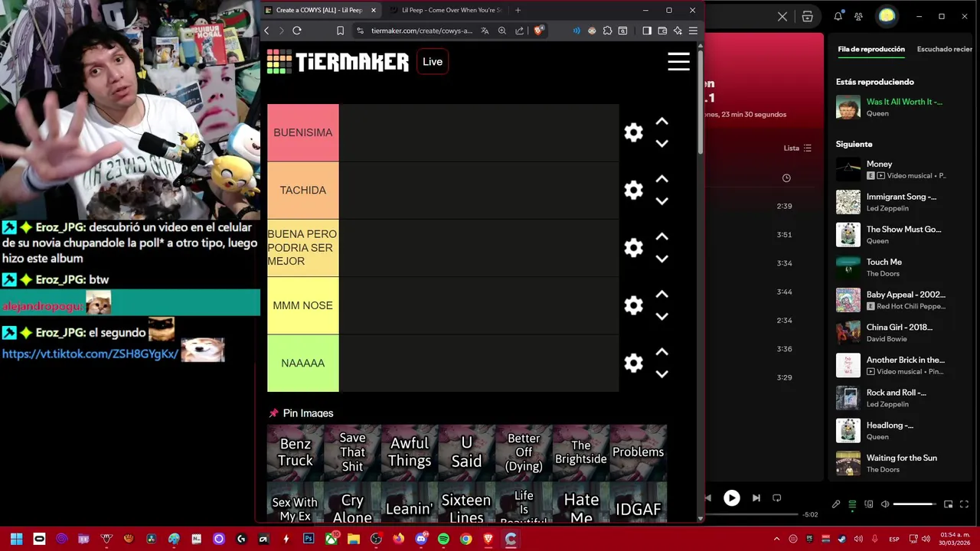Open settings gear for MMM NOSE tier
Viewport: 980px width, 551px height.
[633, 305]
